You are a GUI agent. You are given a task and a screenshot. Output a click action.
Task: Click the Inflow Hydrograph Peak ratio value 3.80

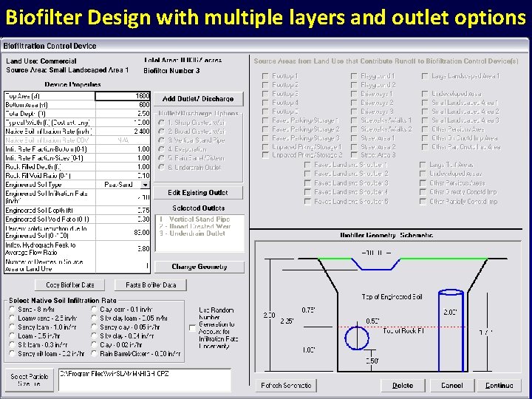[123, 249]
